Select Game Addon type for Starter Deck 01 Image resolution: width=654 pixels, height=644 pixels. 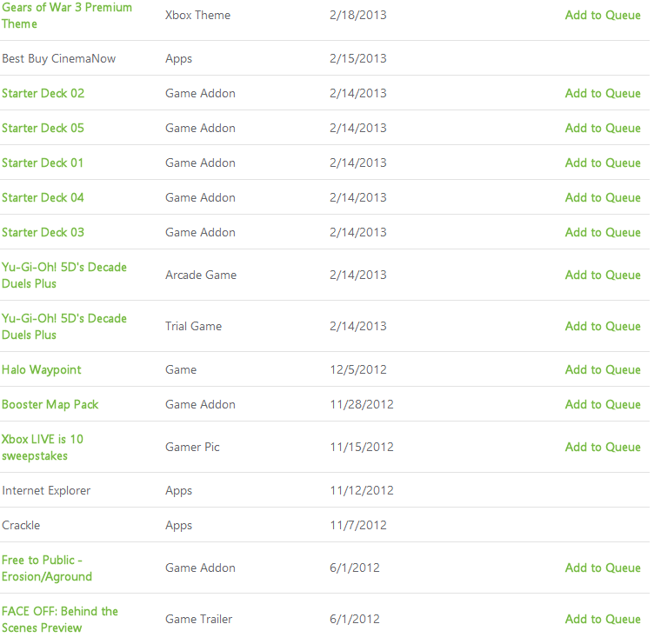coord(200,163)
